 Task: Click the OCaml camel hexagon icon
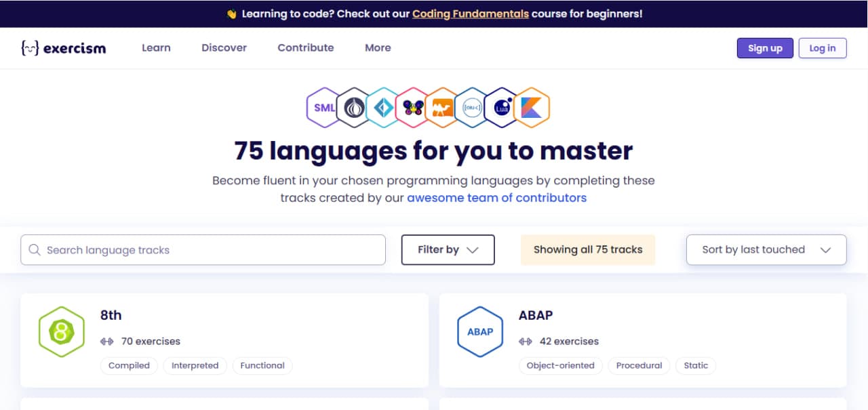443,108
